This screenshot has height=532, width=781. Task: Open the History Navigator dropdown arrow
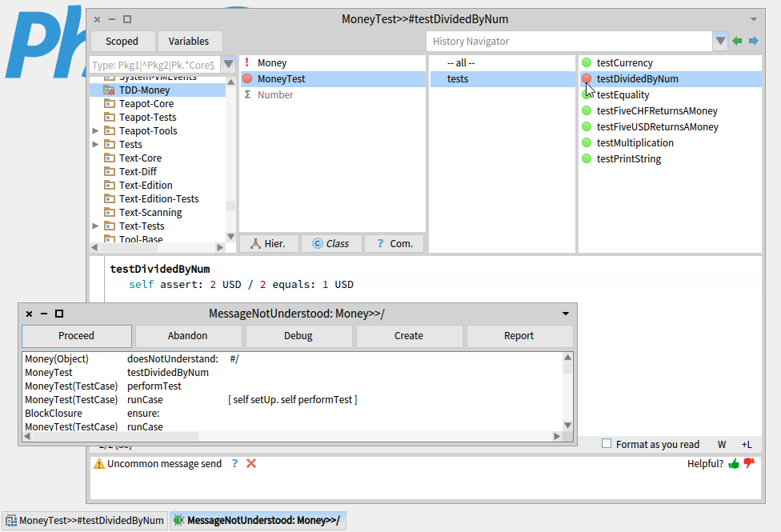coord(720,41)
